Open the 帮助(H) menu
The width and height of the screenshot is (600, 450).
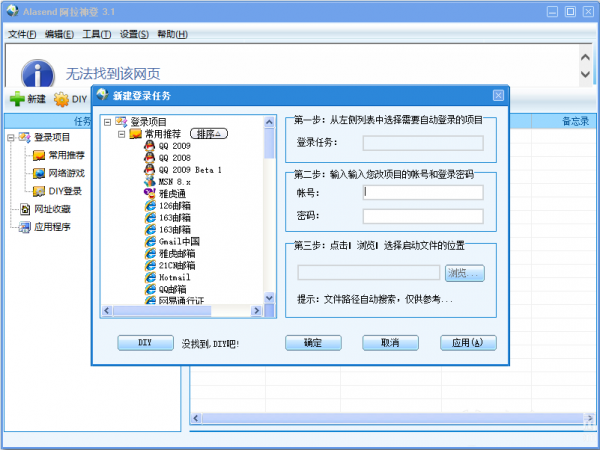point(173,34)
